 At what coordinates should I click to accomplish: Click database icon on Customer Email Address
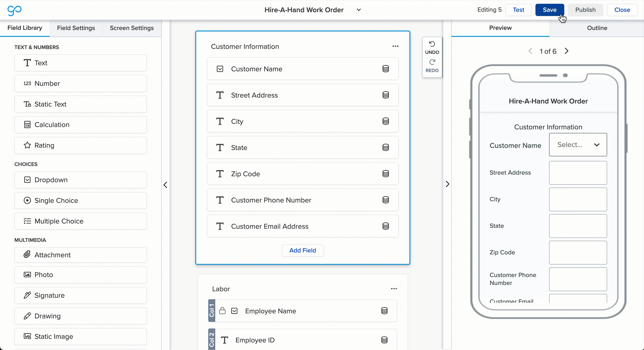click(x=386, y=226)
